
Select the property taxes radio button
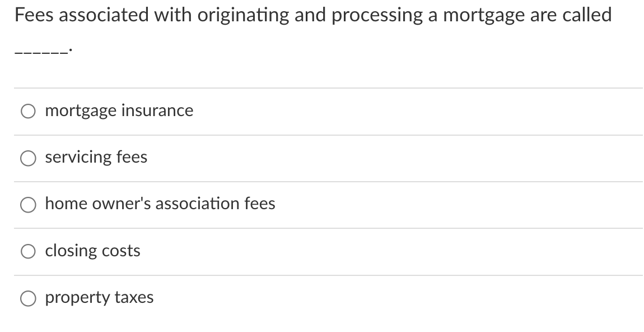[27, 298]
